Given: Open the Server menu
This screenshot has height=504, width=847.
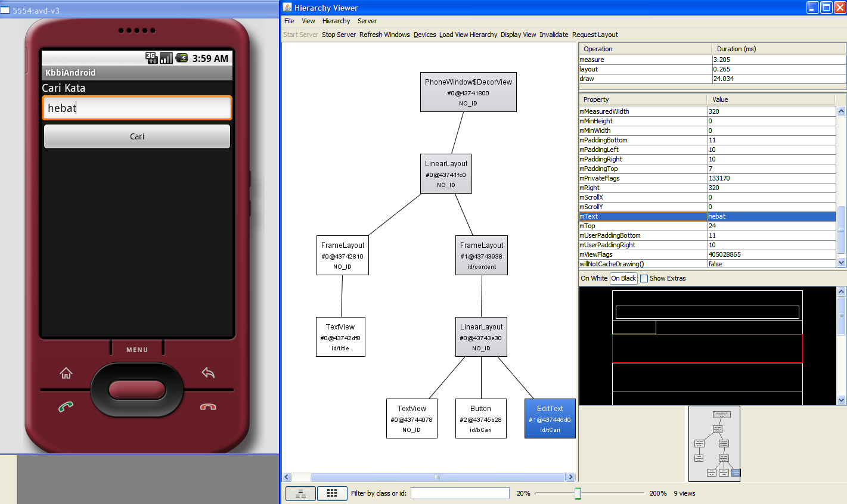Looking at the screenshot, I should [367, 21].
